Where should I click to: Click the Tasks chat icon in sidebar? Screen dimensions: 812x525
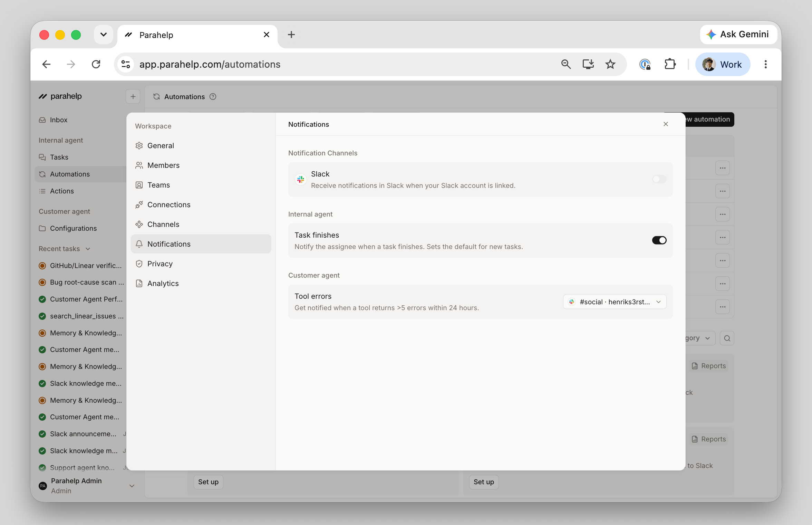pos(42,157)
